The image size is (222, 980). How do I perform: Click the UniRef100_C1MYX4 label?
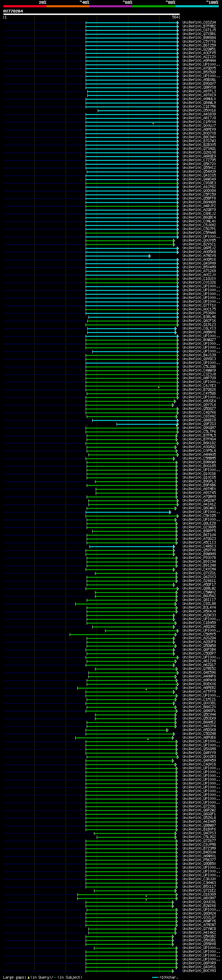tap(199, 122)
